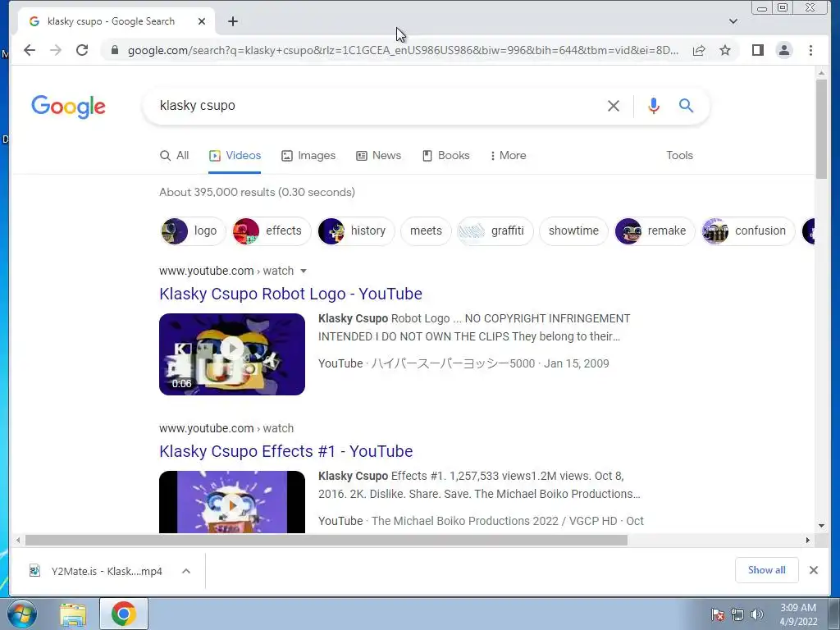Open the downloaded Y2Mate.is mp4 file
The height and width of the screenshot is (630, 840).
(97, 571)
